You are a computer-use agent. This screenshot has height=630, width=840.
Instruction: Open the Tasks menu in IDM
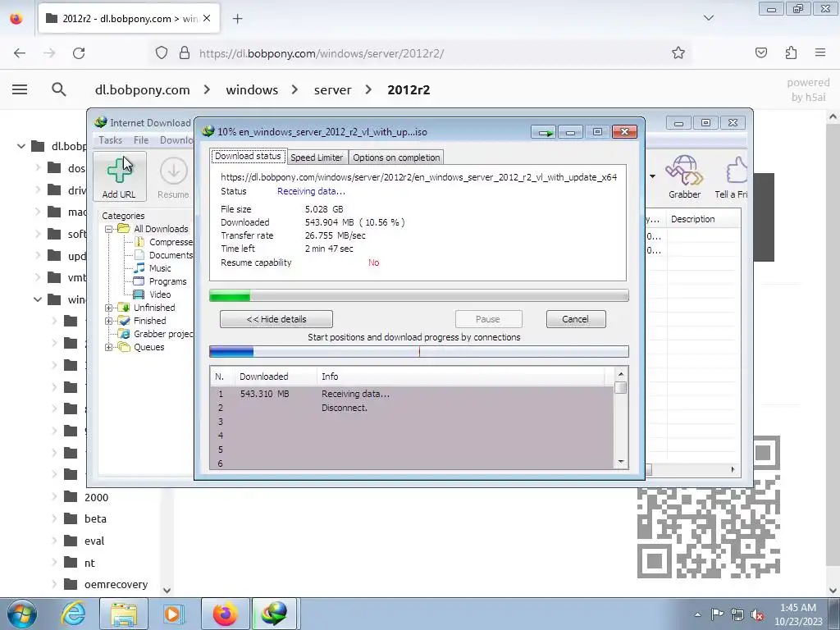coord(111,139)
